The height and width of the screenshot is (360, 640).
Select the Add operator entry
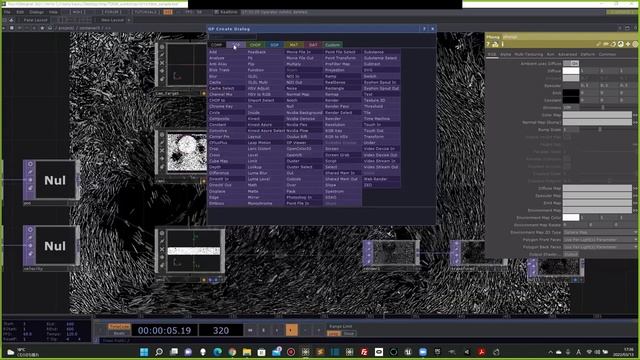tap(226, 52)
